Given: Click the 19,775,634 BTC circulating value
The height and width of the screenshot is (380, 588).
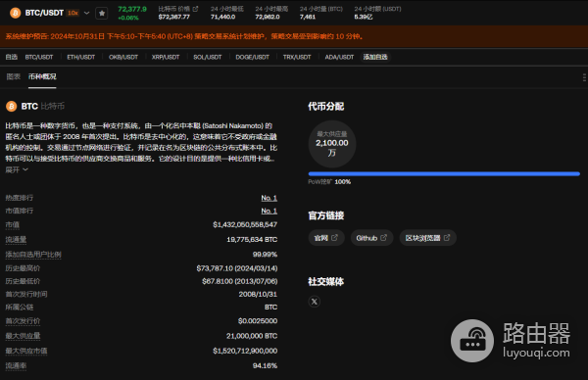Looking at the screenshot, I should tap(252, 240).
